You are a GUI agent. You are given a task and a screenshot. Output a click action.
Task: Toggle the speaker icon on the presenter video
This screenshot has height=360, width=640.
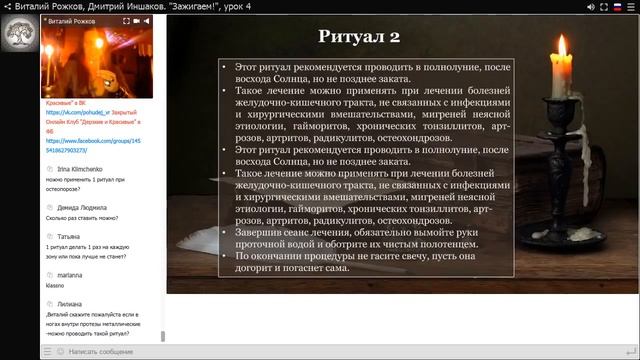click(147, 21)
